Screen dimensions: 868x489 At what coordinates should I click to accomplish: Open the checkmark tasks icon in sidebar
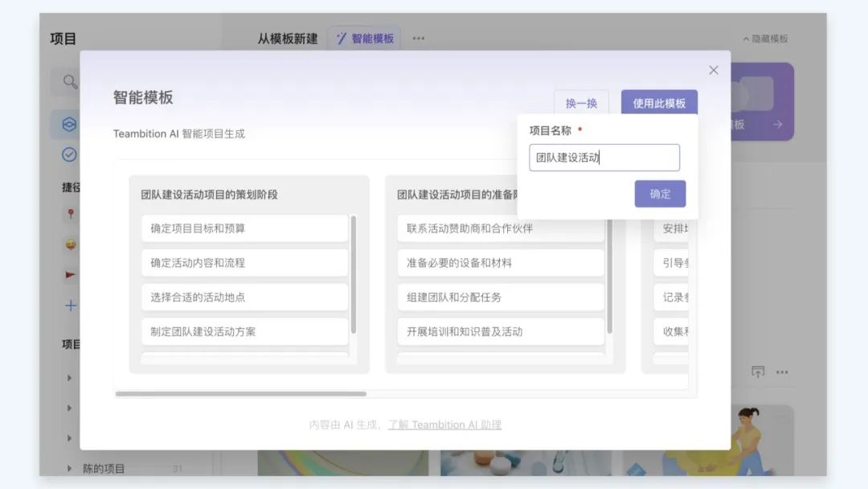point(69,154)
